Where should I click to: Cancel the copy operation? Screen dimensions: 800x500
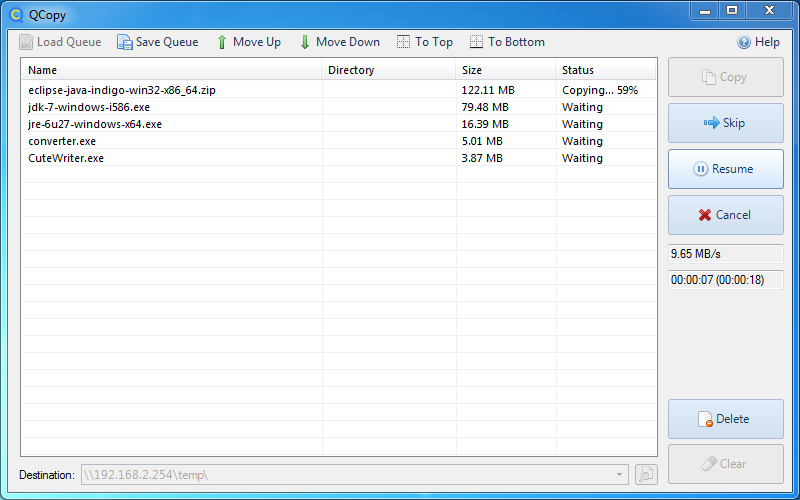[x=725, y=215]
